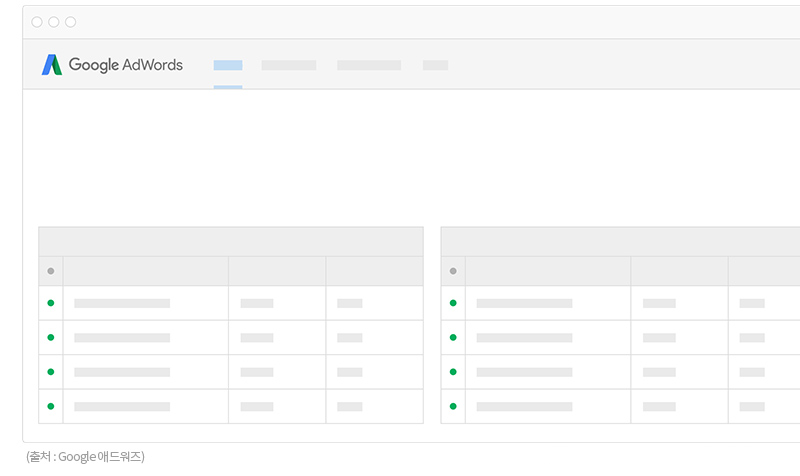Click the top row green status dot in left table

click(51, 303)
